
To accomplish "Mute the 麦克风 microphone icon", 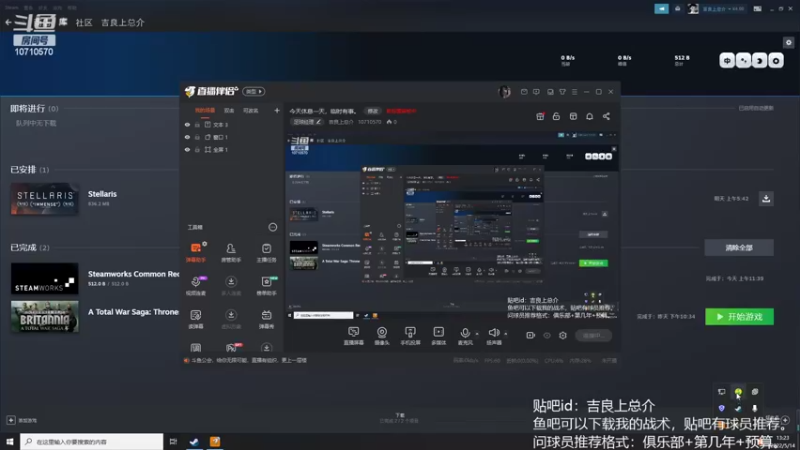I will (465, 333).
